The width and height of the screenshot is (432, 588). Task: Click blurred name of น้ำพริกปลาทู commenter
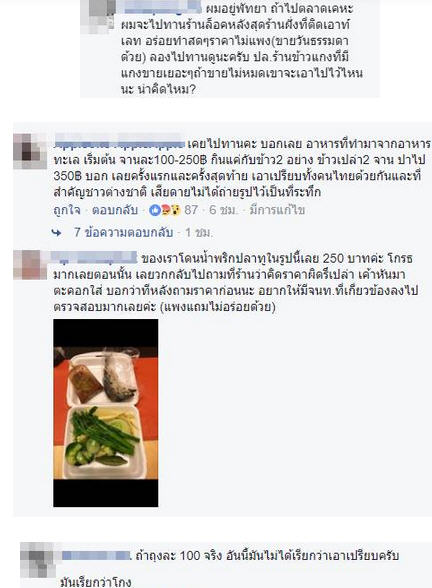click(x=94, y=258)
